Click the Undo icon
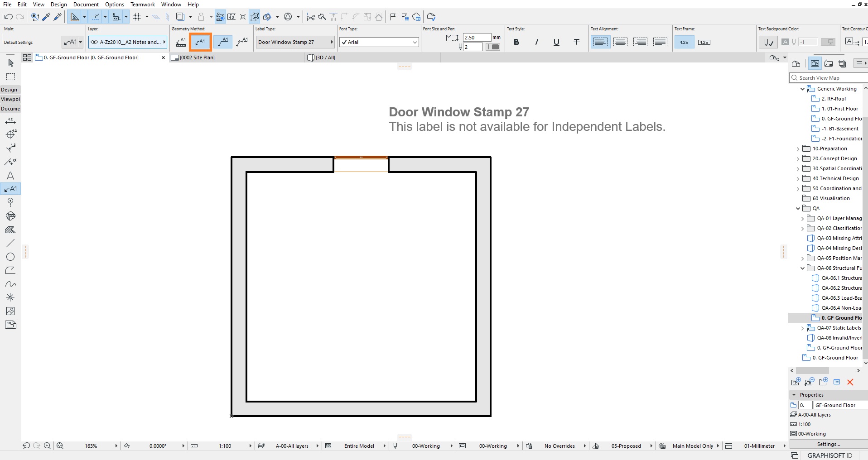Viewport: 868px width, 460px height. (8, 17)
